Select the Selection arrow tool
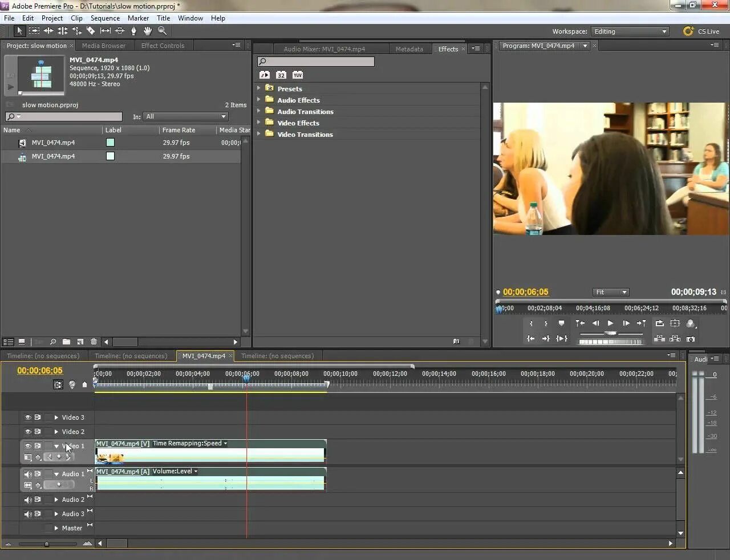730x560 pixels. coord(19,31)
